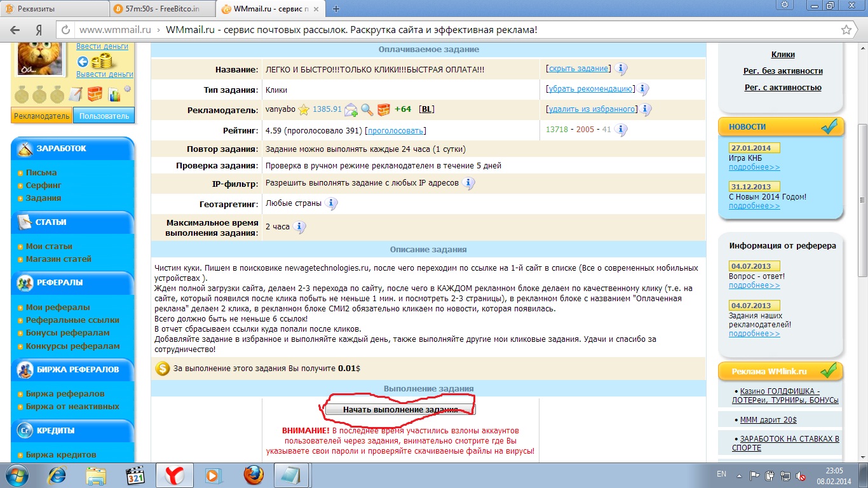Open 'Серфинг' in the sidebar menu
The width and height of the screenshot is (868, 488).
43,185
